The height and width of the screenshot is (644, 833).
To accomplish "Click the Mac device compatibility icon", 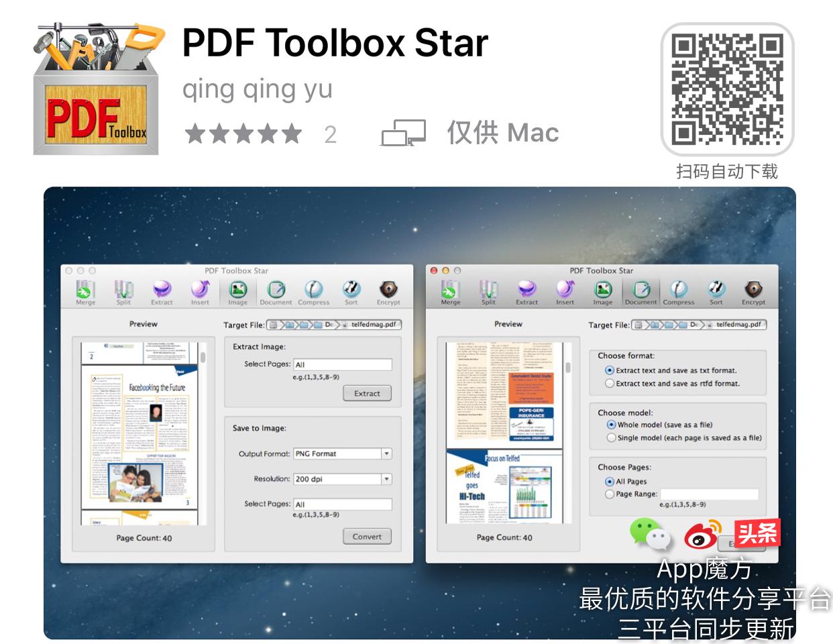I will 404,133.
